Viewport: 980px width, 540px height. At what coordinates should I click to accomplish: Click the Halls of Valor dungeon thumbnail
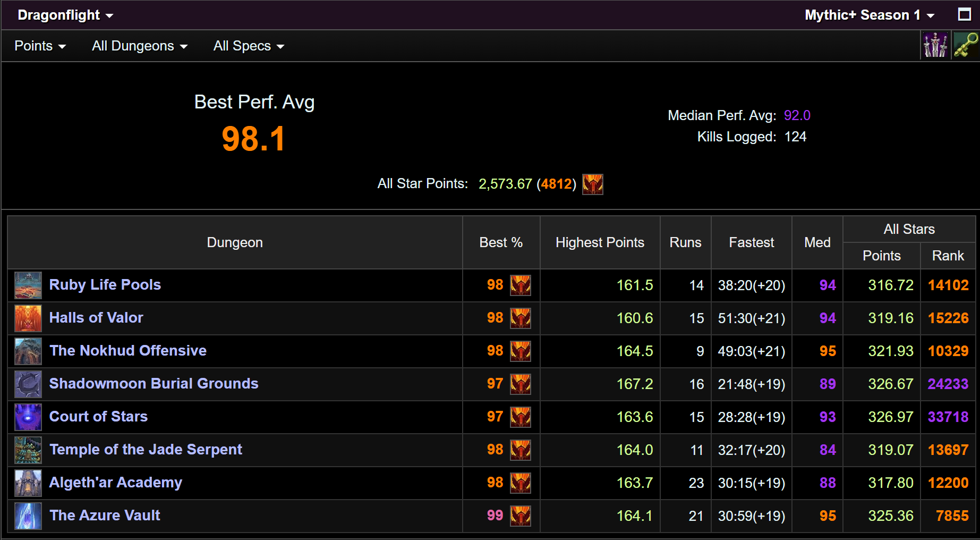(x=28, y=318)
